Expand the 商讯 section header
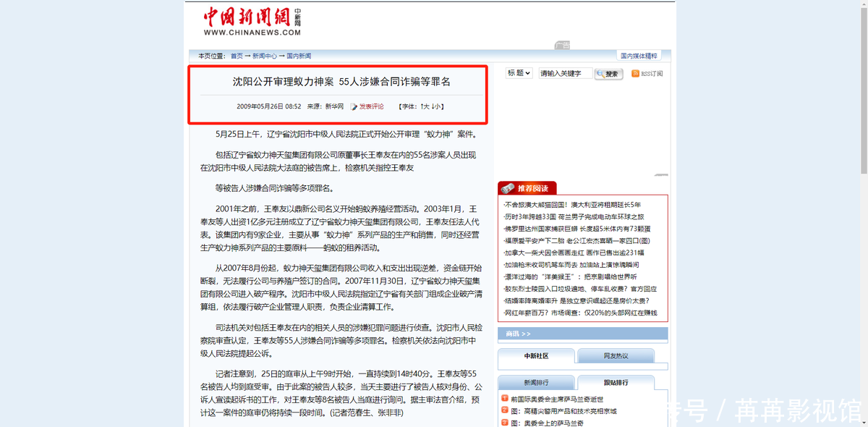The width and height of the screenshot is (868, 427). (518, 334)
